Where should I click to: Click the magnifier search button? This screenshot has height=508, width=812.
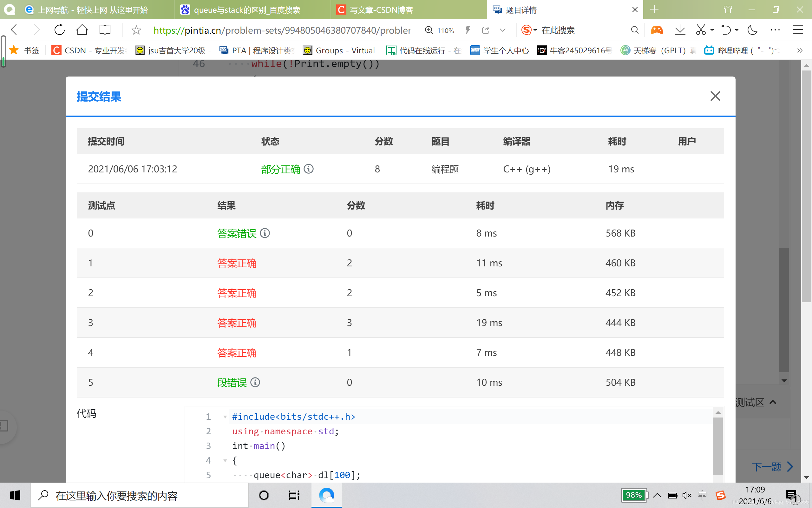(x=634, y=30)
